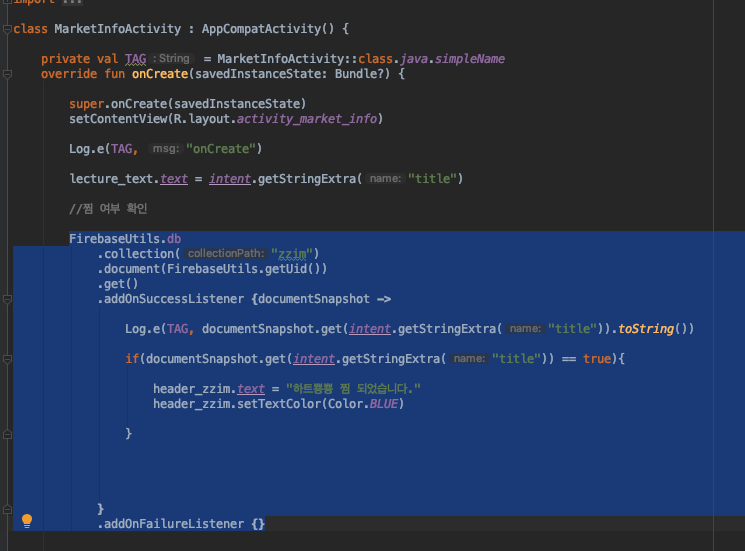The image size is (745, 551).
Task: Click the comment '//찜 여부 확인'
Action: coord(108,209)
